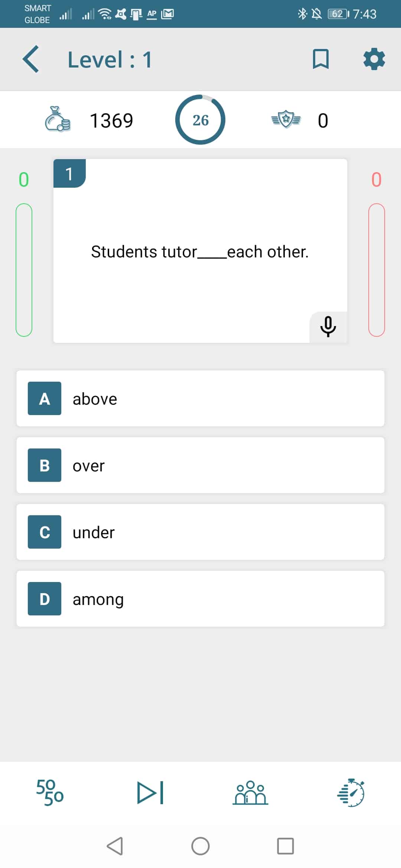Tap the question text card
The height and width of the screenshot is (868, 401).
click(x=200, y=251)
